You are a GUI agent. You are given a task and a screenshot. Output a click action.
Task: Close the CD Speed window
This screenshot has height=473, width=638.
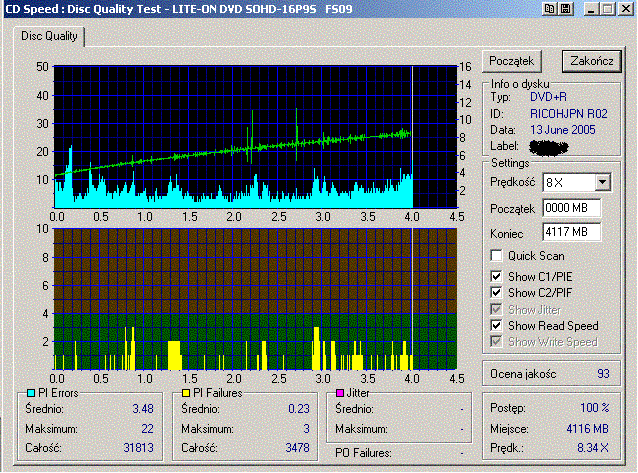tap(625, 9)
